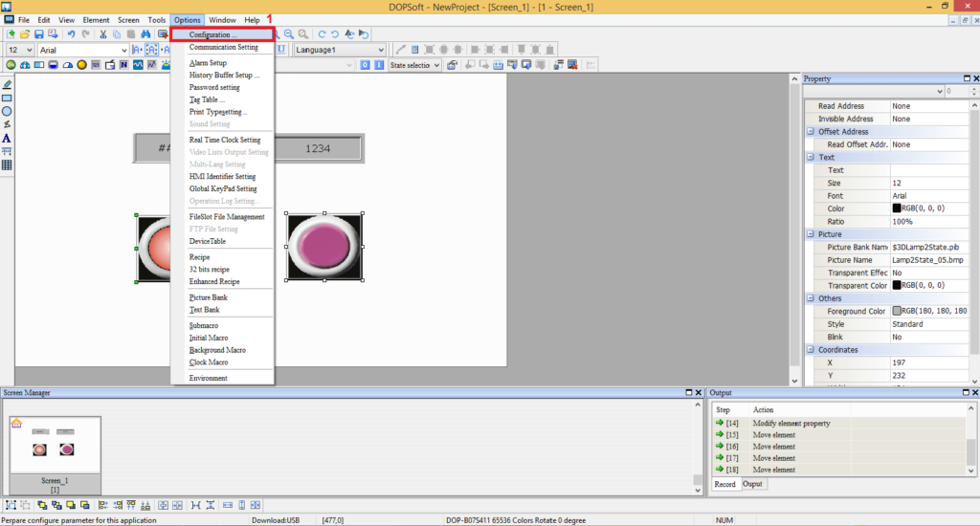Open Picture Bank from menu
Screen dimensions: 980x526
[x=208, y=298]
